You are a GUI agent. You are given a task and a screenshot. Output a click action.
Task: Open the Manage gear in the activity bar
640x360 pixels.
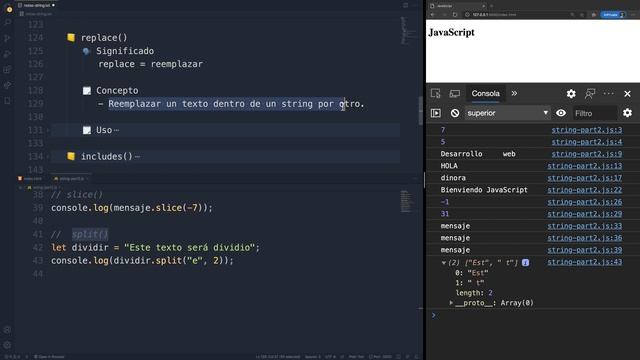tap(7, 345)
